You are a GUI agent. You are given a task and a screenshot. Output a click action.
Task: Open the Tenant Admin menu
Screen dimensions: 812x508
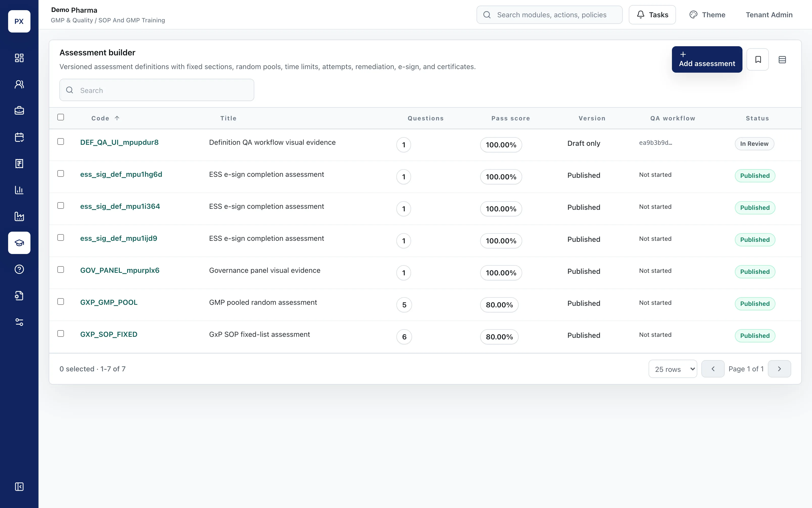[x=769, y=15]
